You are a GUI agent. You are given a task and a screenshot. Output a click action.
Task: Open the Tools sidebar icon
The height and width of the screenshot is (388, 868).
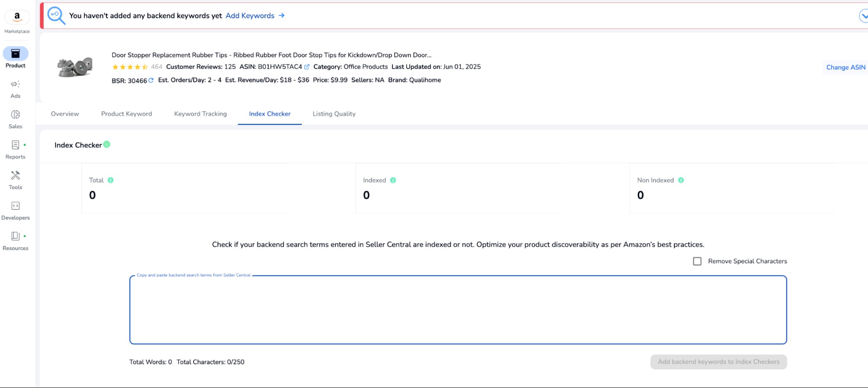[x=16, y=175]
